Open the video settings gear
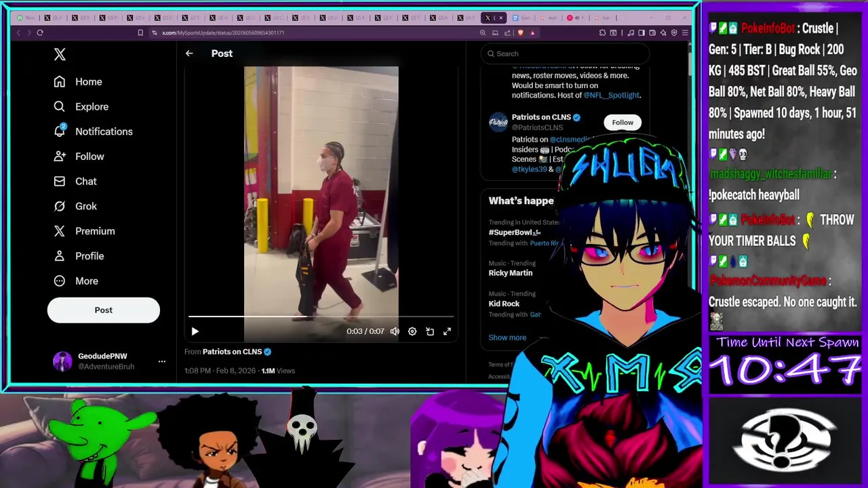Screen dimensions: 868x488 coord(412,331)
